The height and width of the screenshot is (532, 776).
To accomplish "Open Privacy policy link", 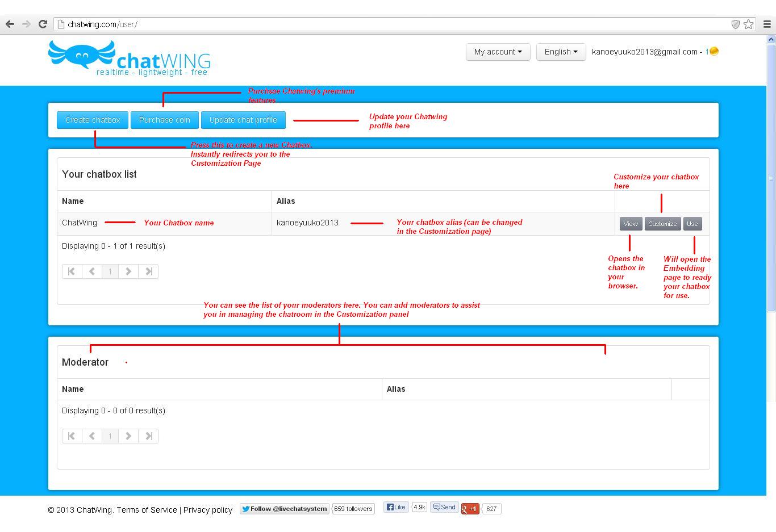I will (208, 510).
